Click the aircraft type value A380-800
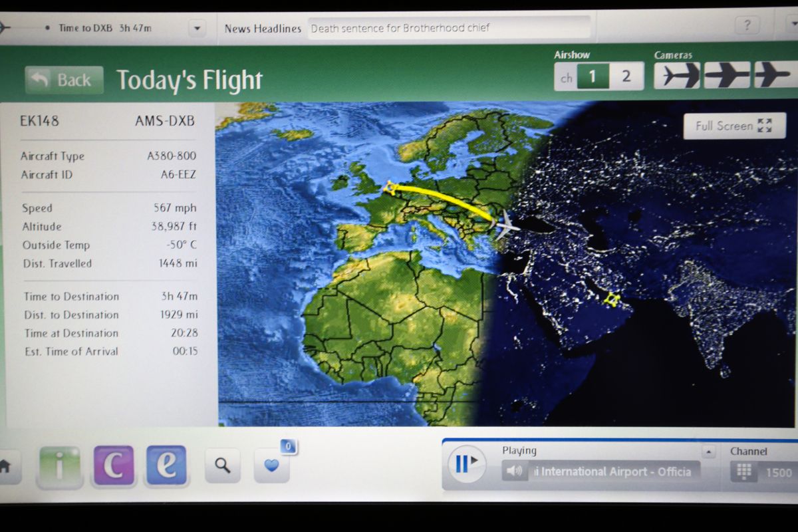798x532 pixels. pos(172,156)
